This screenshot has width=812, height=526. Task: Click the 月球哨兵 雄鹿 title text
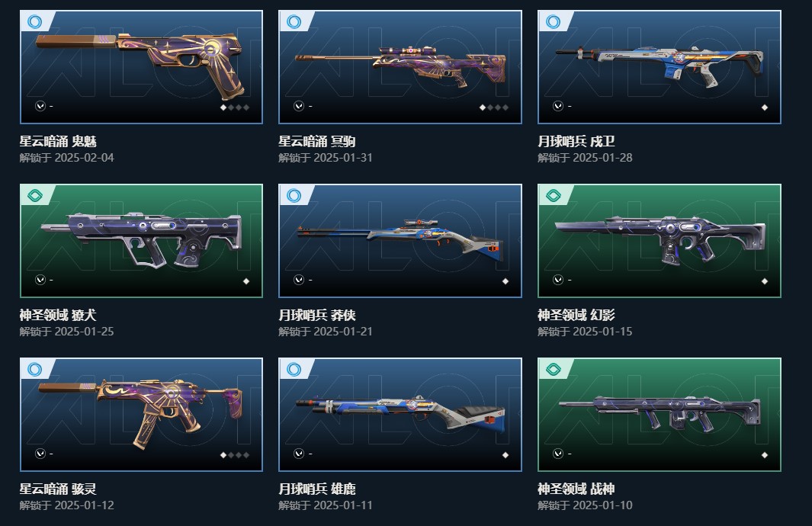click(317, 489)
